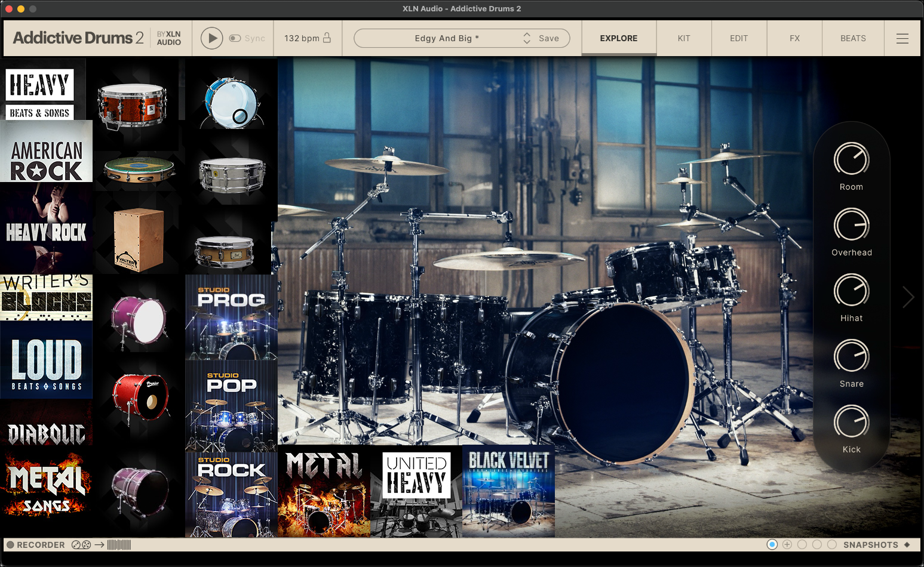Viewport: 924px width, 567px height.
Task: Click the Addictive Drums 2 logo
Action: pyautogui.click(x=78, y=38)
